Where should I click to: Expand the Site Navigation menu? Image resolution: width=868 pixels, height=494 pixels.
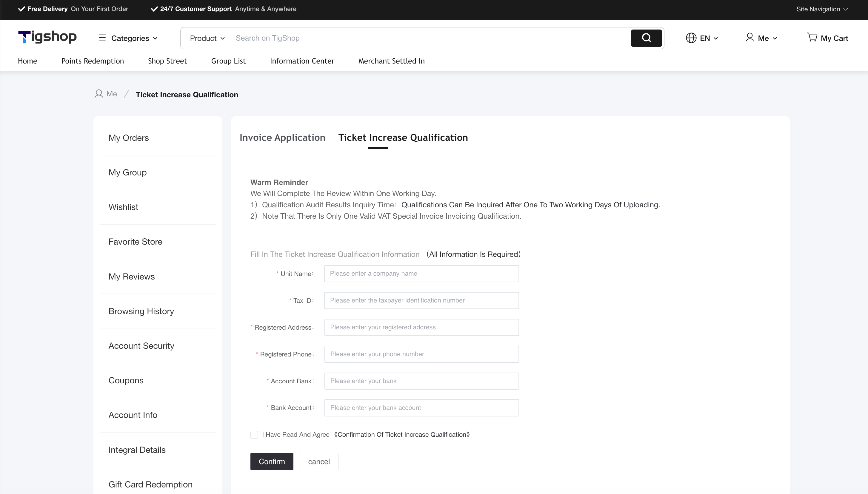(x=822, y=9)
